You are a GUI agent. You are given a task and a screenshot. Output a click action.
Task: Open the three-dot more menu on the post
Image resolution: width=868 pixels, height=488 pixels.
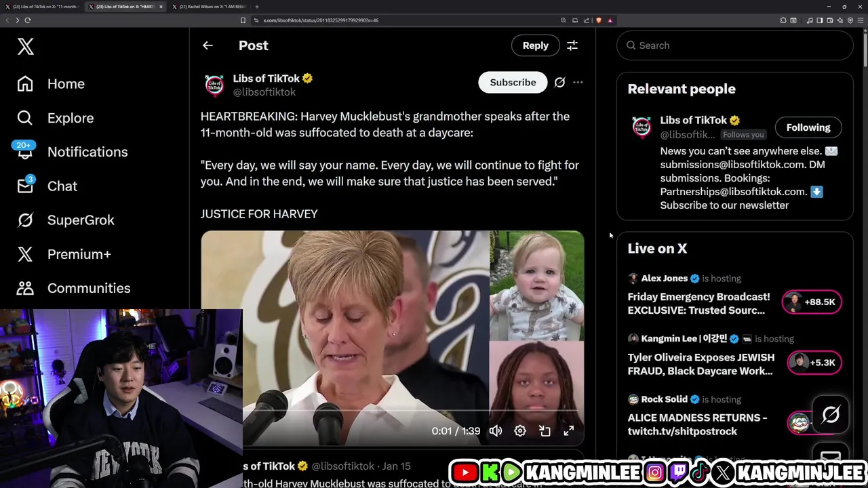tap(578, 82)
